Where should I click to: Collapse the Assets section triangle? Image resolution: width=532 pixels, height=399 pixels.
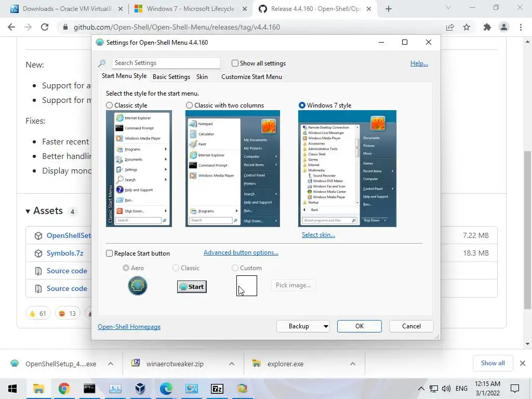[28, 211]
